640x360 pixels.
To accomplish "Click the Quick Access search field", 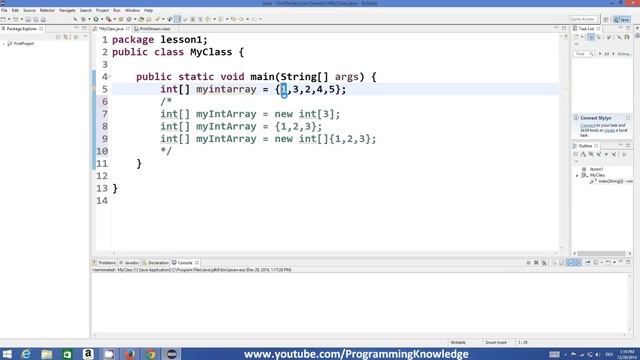I will coord(583,19).
